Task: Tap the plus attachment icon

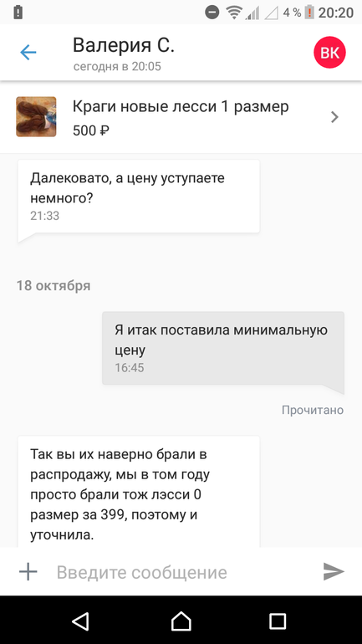Action: click(28, 571)
